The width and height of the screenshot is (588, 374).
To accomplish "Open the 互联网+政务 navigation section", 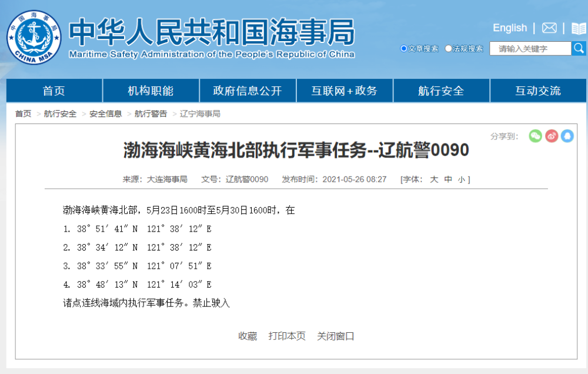I will click(345, 90).
